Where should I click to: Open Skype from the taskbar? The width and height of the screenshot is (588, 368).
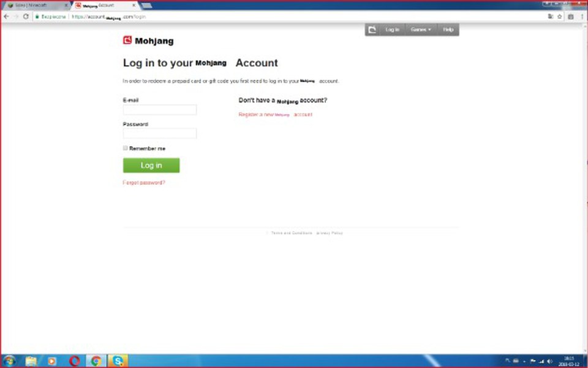(x=116, y=361)
